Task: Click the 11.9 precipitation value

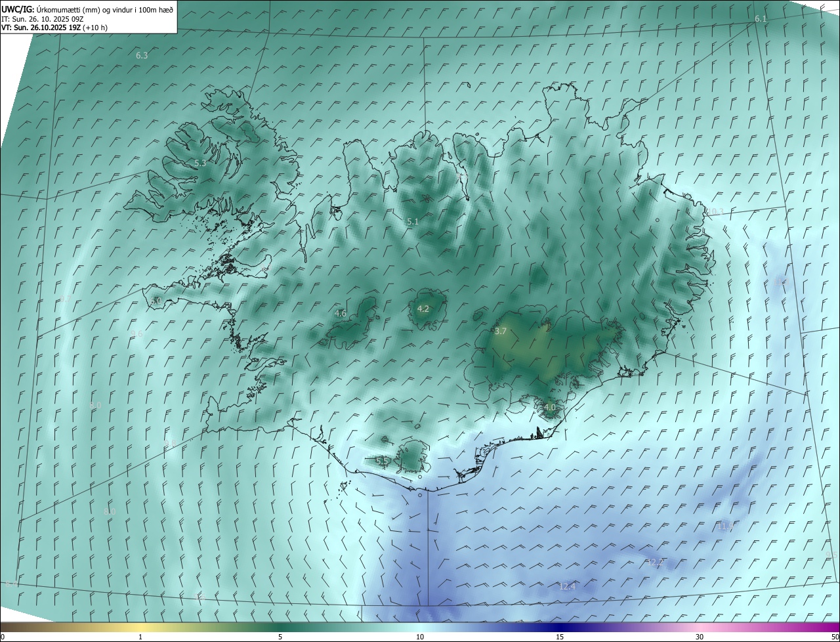Action: (725, 526)
